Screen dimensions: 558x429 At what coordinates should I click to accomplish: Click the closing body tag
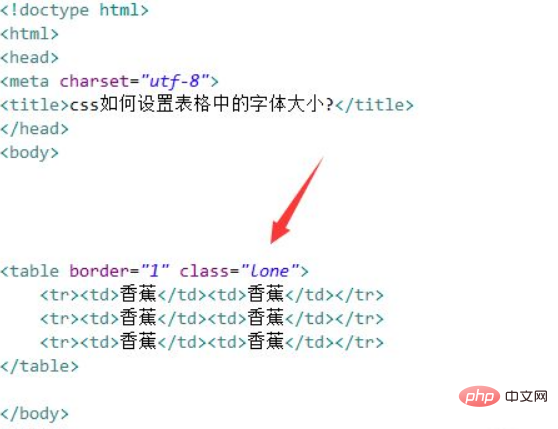tap(34, 414)
